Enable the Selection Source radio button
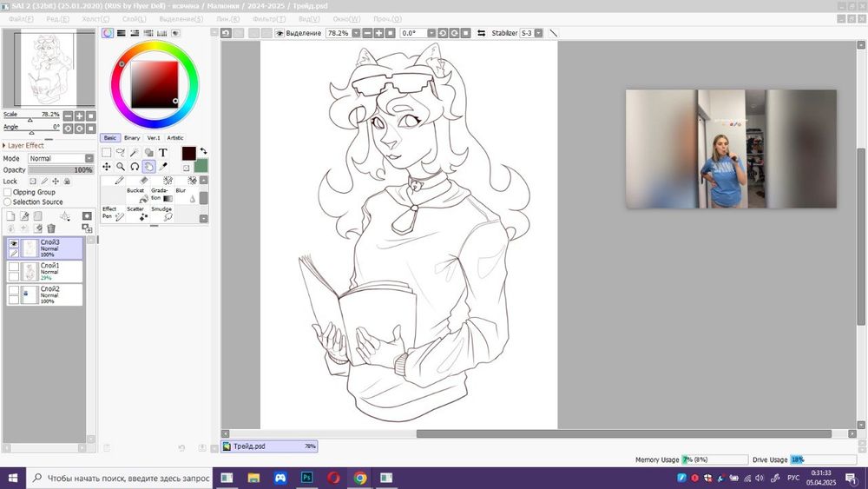This screenshot has width=868, height=489. tap(7, 202)
